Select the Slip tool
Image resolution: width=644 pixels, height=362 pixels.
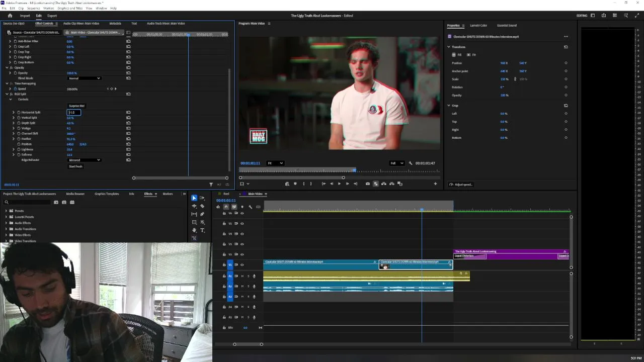(194, 214)
